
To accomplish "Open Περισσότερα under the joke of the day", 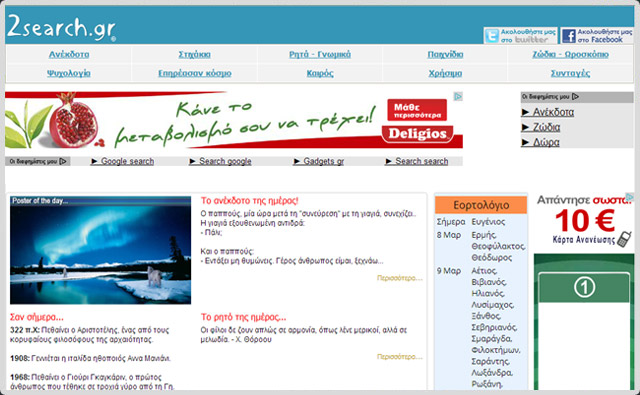I will tap(400, 278).
